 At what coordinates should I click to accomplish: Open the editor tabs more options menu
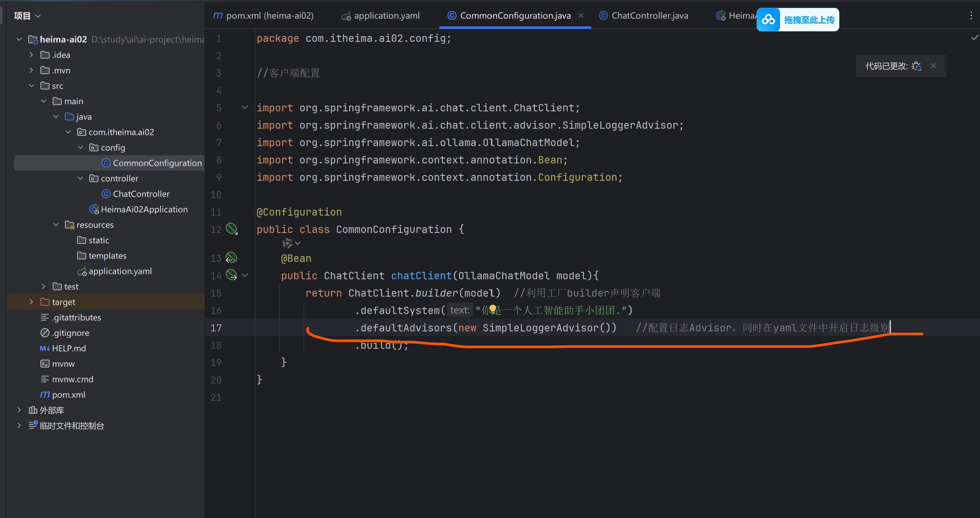pyautogui.click(x=971, y=16)
